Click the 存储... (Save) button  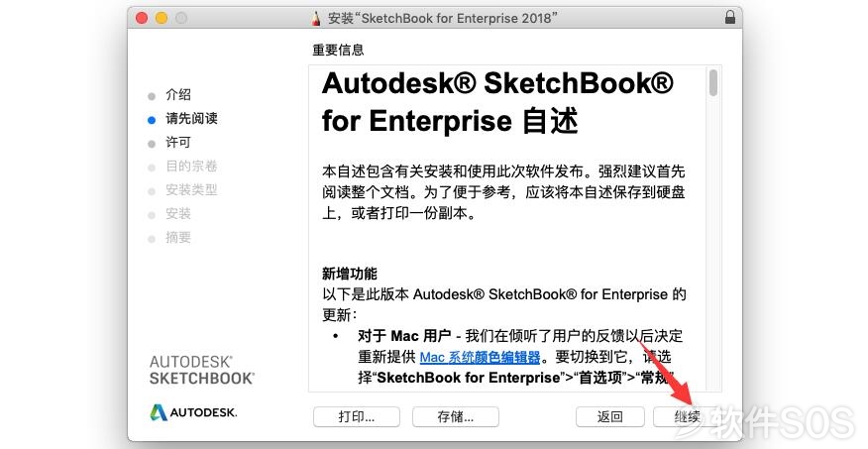coord(456,417)
